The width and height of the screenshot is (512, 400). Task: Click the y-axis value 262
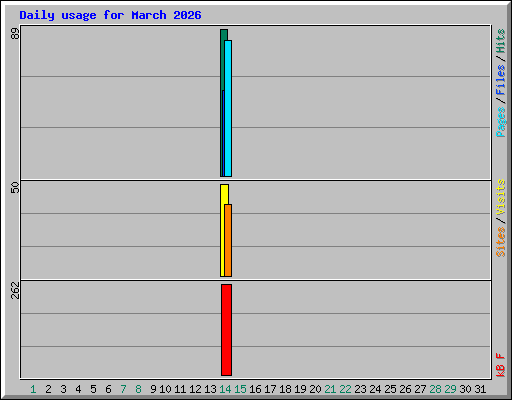click(x=15, y=290)
